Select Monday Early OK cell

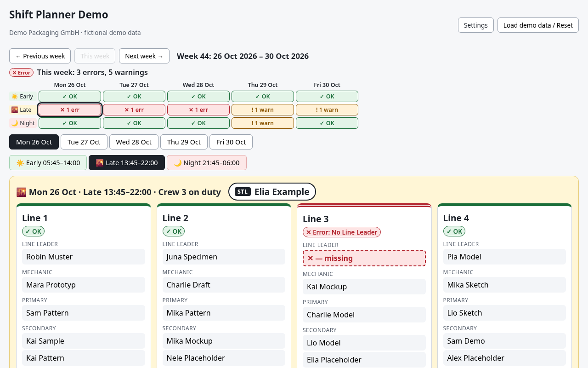tap(70, 97)
